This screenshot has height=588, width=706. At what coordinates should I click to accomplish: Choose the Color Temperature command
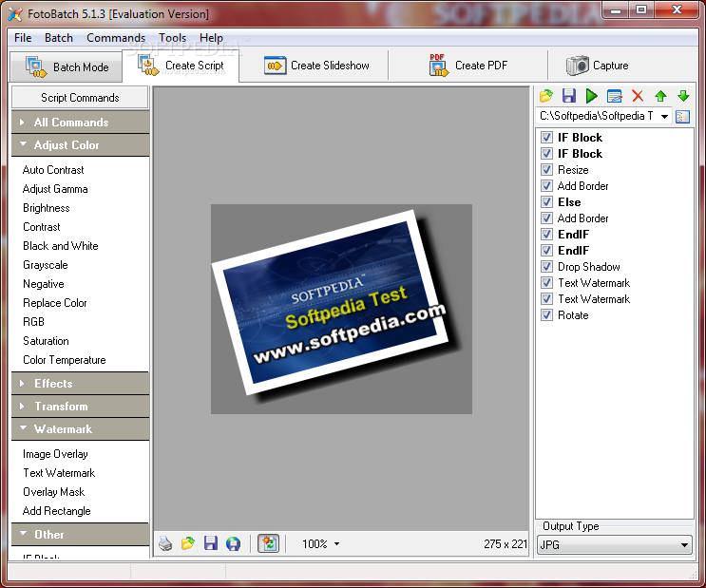pyautogui.click(x=65, y=360)
